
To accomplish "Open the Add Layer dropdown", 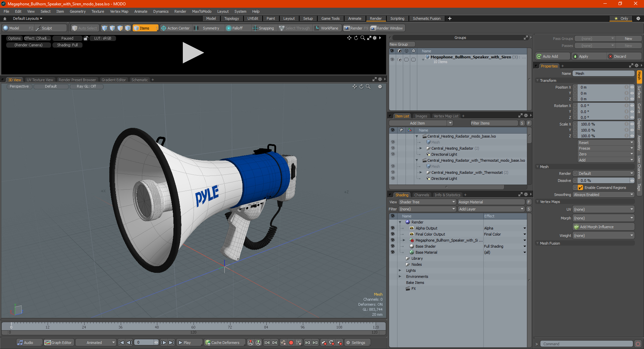I will click(x=491, y=209).
